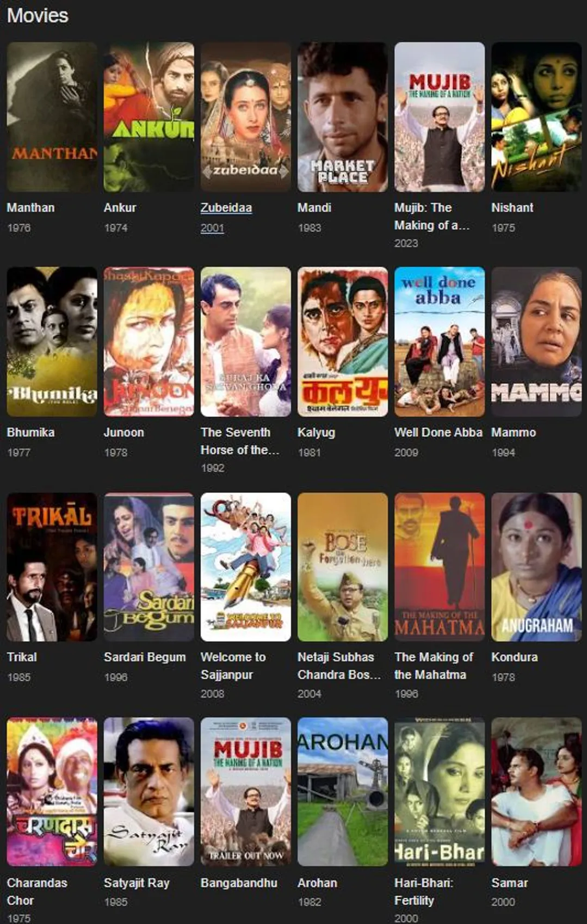
Task: Open The Making of the Mahatma poster
Action: click(439, 567)
